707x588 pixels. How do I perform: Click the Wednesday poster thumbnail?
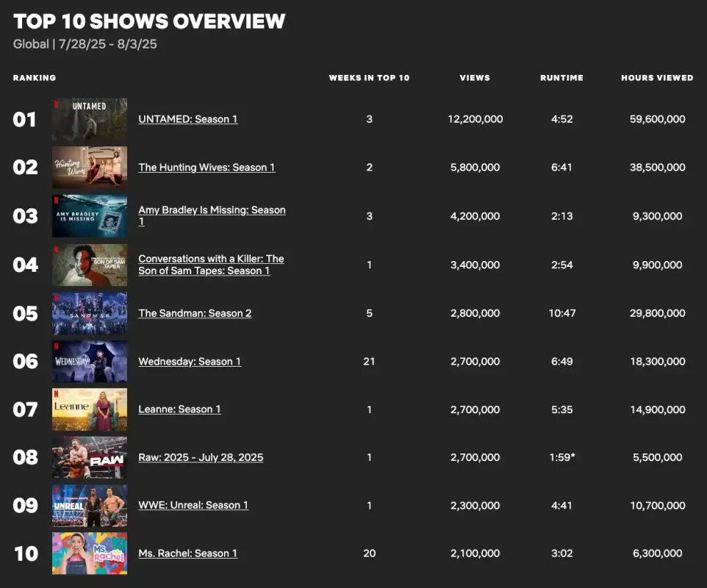pyautogui.click(x=90, y=361)
